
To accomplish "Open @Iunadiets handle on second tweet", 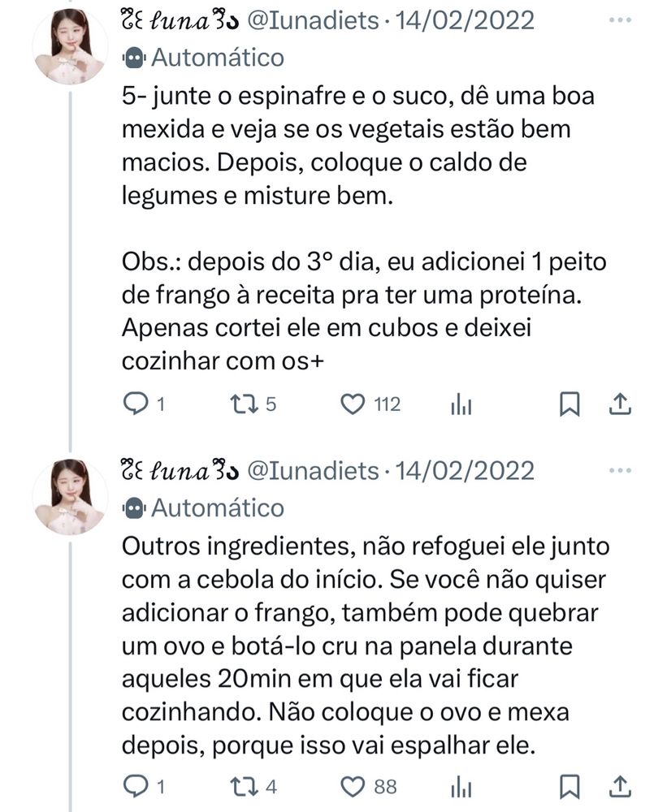I will pos(313,470).
